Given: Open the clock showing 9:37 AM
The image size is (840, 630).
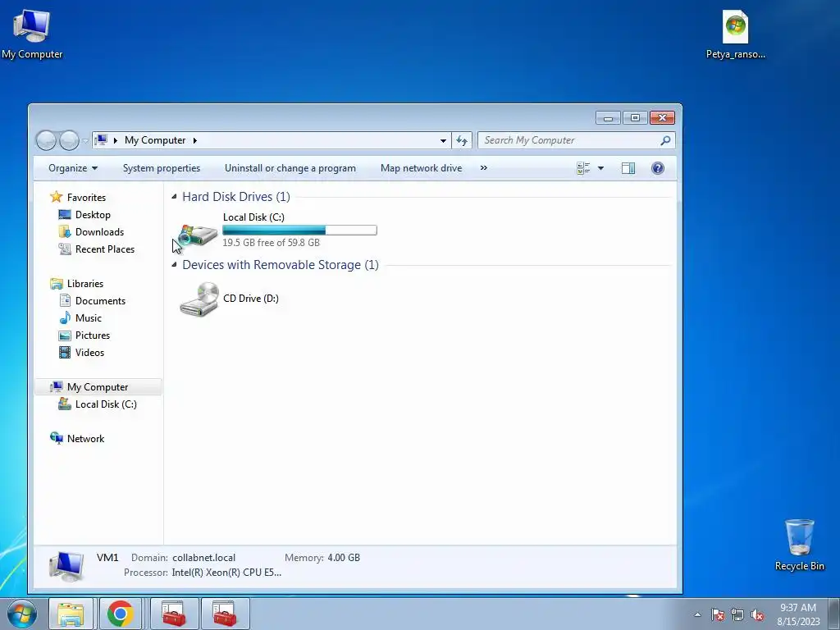Looking at the screenshot, I should tap(798, 614).
